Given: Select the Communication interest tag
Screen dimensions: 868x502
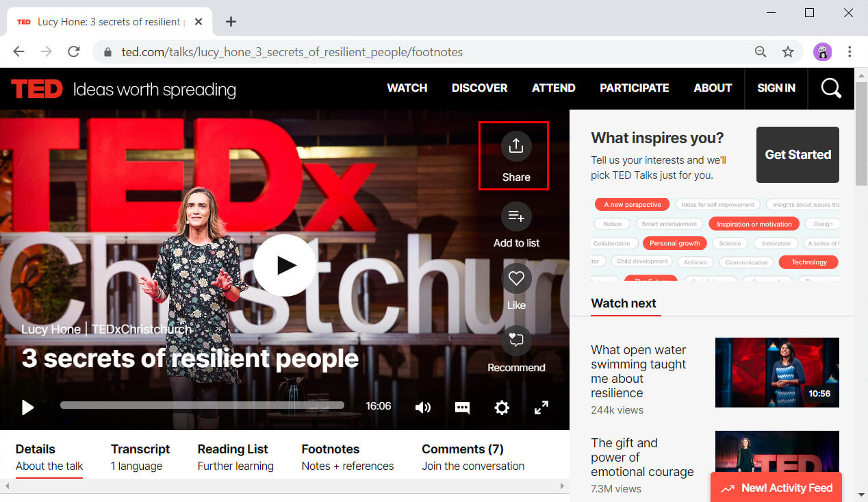Looking at the screenshot, I should pos(747,262).
